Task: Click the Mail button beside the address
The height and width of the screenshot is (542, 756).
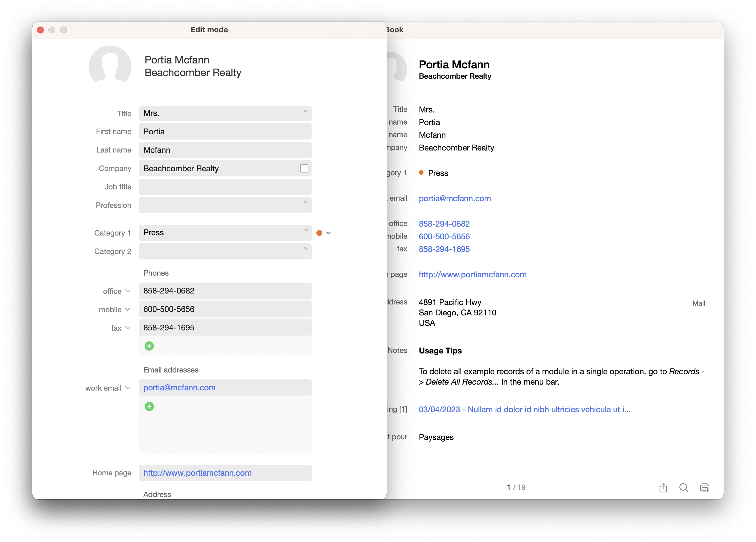Action: click(699, 303)
